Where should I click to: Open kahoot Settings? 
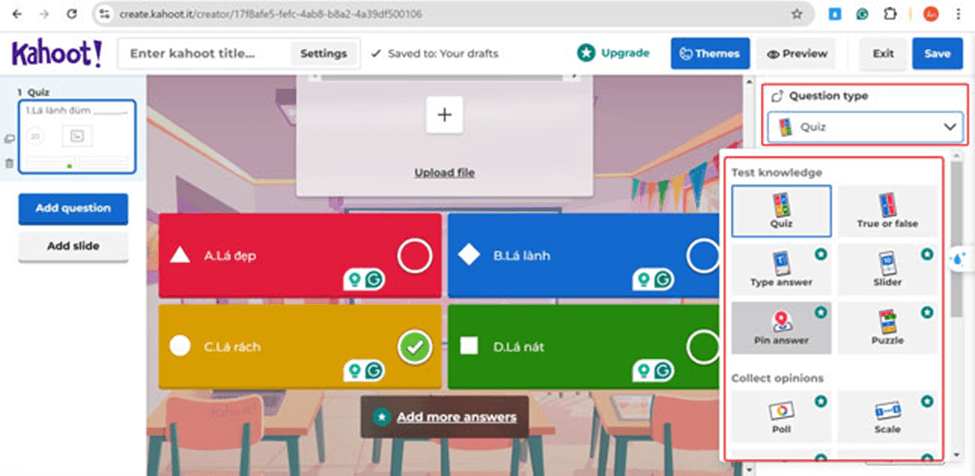(x=323, y=53)
